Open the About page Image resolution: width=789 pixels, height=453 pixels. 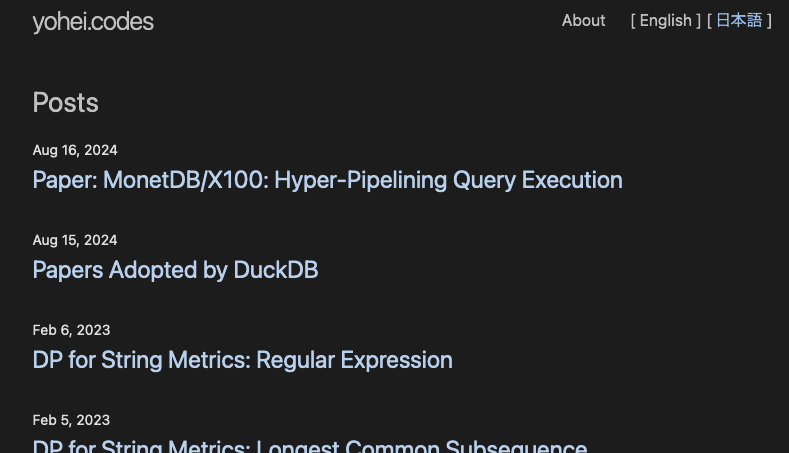(583, 21)
